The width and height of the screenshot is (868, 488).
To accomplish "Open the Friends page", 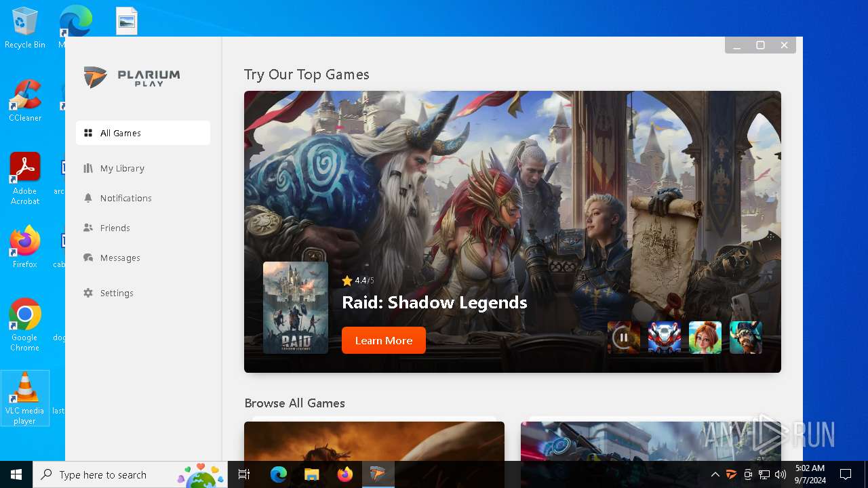I will click(143, 228).
